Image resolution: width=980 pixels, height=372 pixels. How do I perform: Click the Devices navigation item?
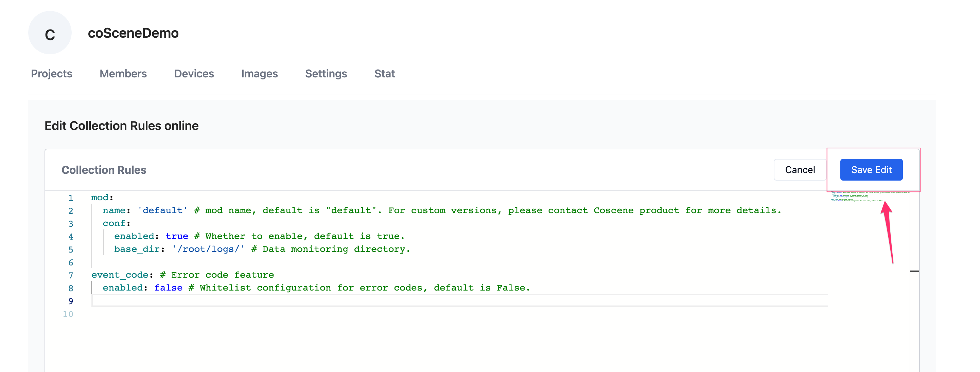point(194,74)
